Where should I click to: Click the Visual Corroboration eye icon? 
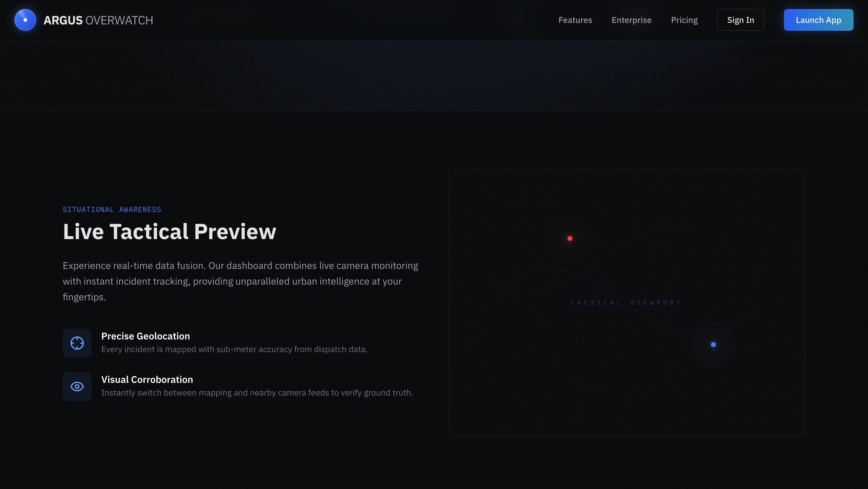(77, 386)
